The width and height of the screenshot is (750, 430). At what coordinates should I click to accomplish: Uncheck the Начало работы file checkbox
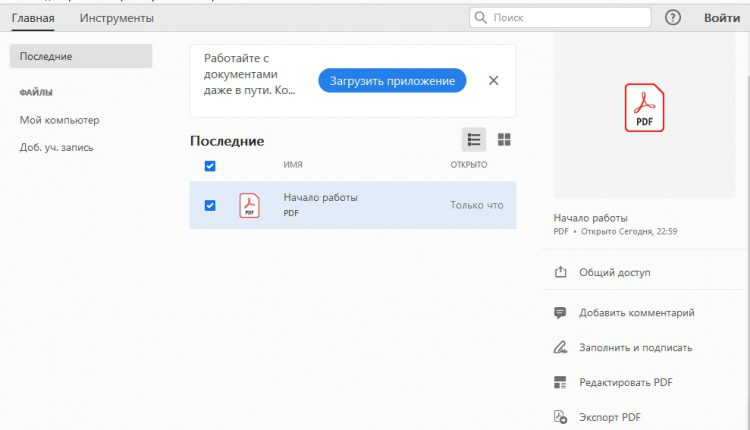coord(210,205)
